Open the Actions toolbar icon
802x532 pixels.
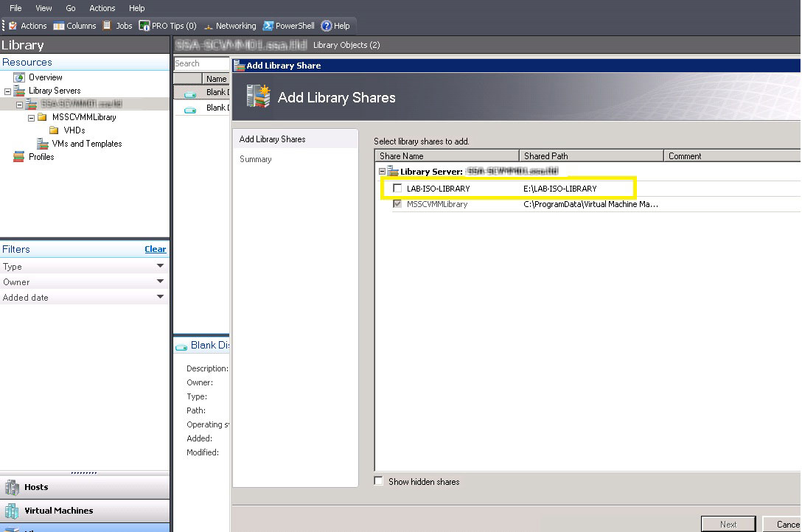(13, 26)
